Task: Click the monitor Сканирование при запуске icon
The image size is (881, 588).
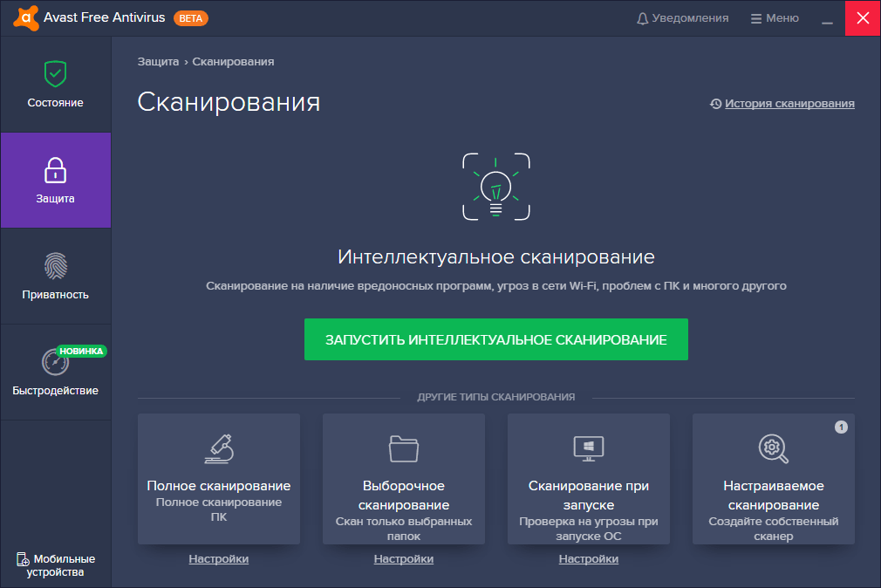Action: coord(589,448)
